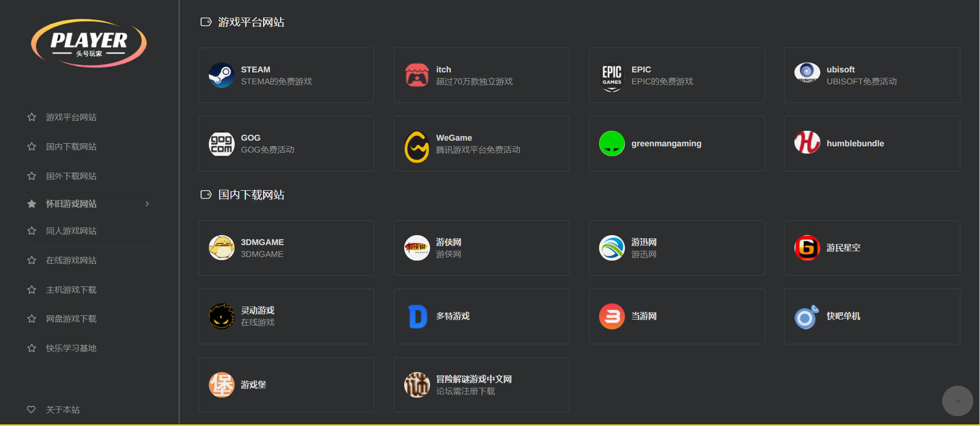Click the 冒险解谜游戏中文网 logo icon
Image resolution: width=980 pixels, height=426 pixels.
[417, 385]
